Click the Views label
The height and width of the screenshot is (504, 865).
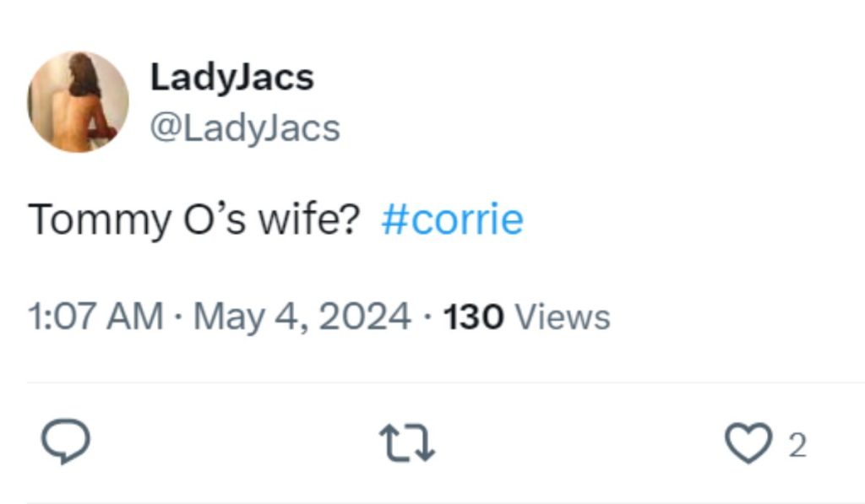pyautogui.click(x=562, y=317)
